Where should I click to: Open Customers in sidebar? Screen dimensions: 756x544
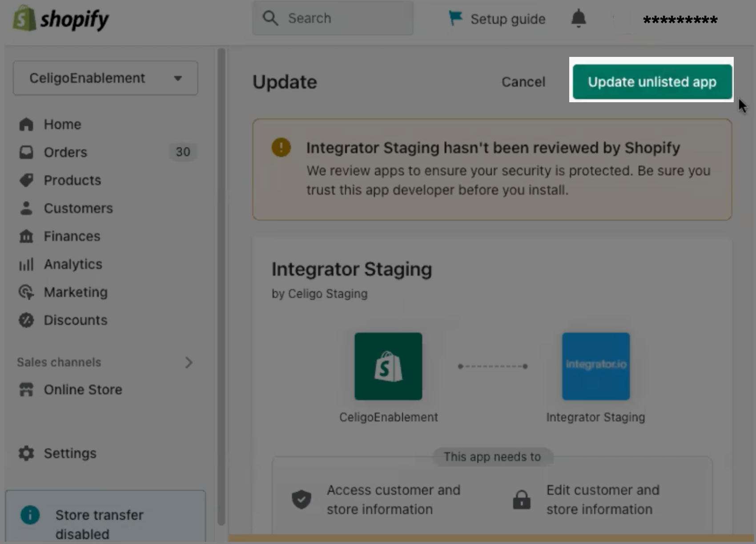point(78,208)
